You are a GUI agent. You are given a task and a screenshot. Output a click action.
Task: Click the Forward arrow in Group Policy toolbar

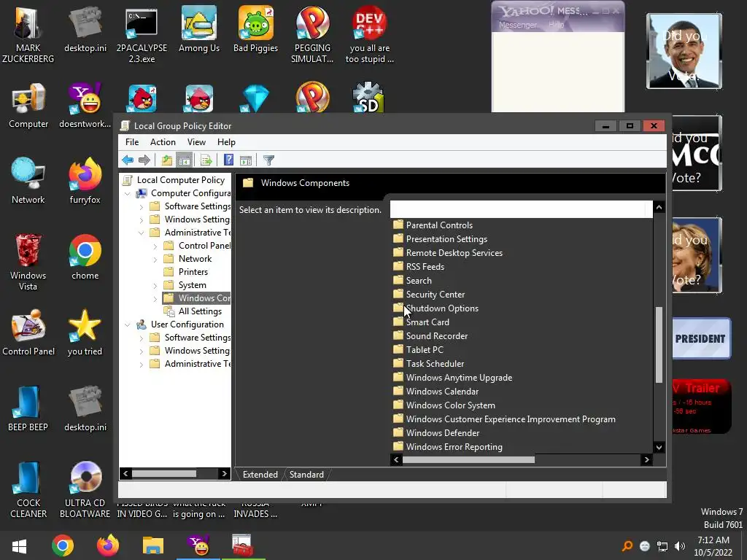pyautogui.click(x=144, y=160)
